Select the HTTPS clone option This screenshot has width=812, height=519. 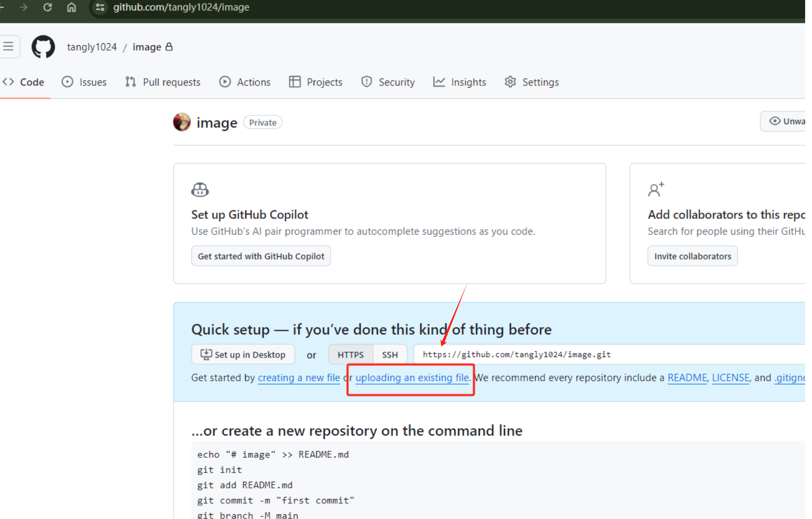tap(351, 355)
